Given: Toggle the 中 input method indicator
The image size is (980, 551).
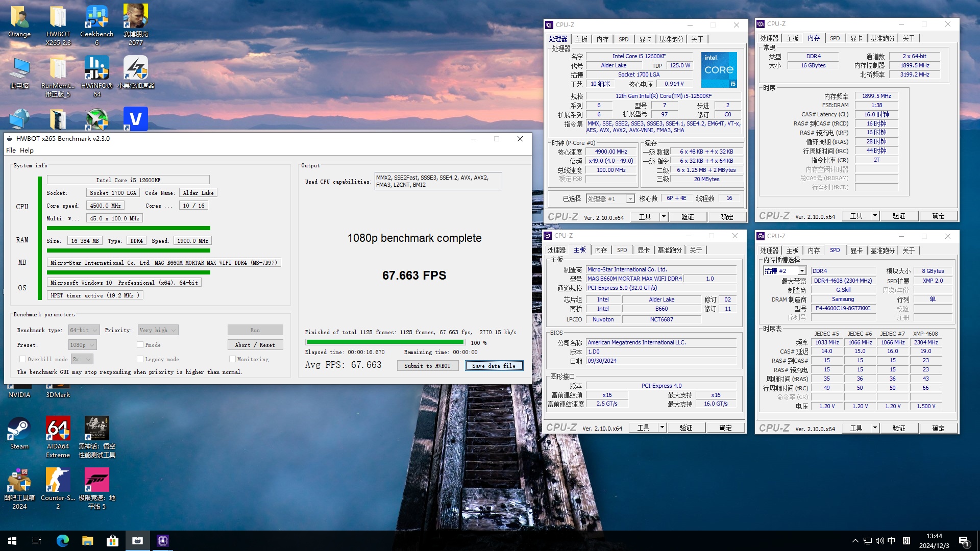Looking at the screenshot, I should (891, 541).
